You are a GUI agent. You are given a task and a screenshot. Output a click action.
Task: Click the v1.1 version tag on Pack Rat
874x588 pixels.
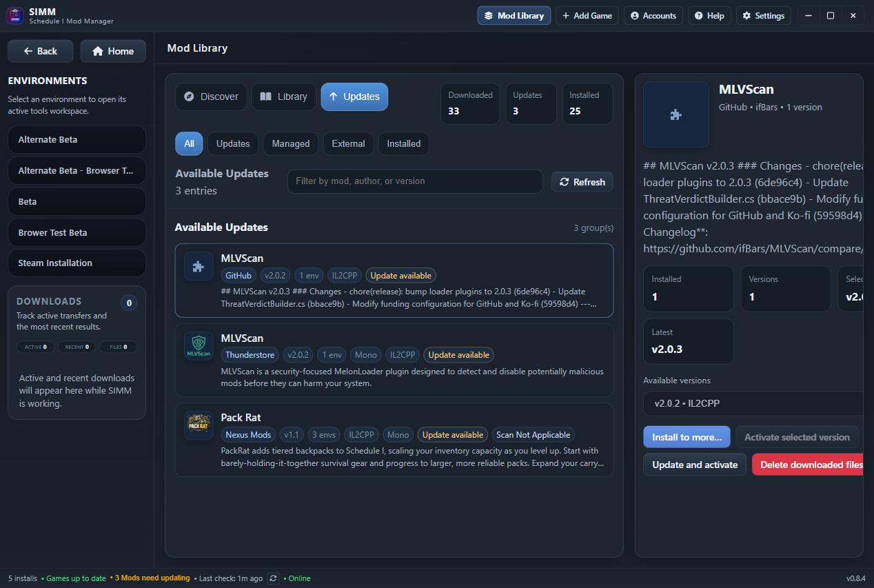292,435
